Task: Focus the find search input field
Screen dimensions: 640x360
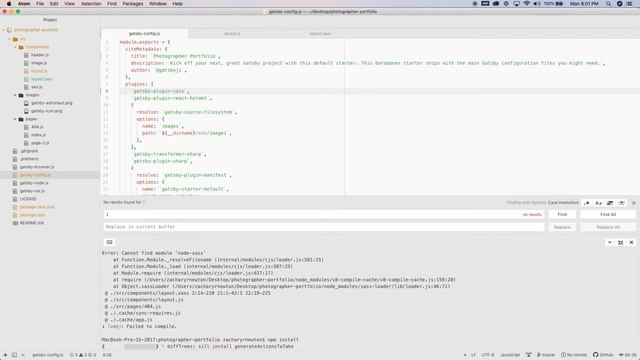Action: pos(324,214)
